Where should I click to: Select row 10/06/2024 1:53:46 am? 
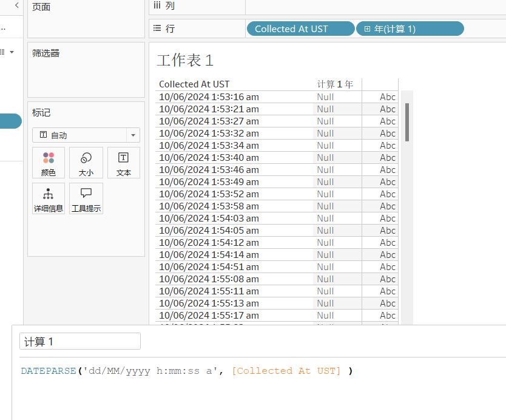(209, 170)
